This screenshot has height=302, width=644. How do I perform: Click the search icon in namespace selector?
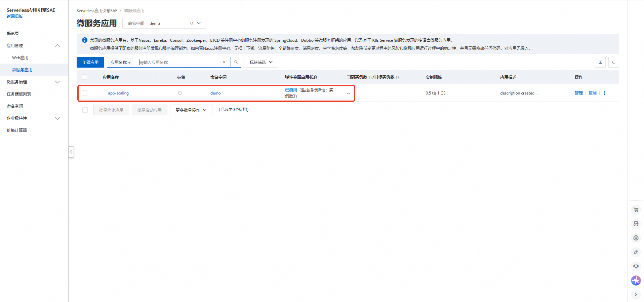[192, 24]
